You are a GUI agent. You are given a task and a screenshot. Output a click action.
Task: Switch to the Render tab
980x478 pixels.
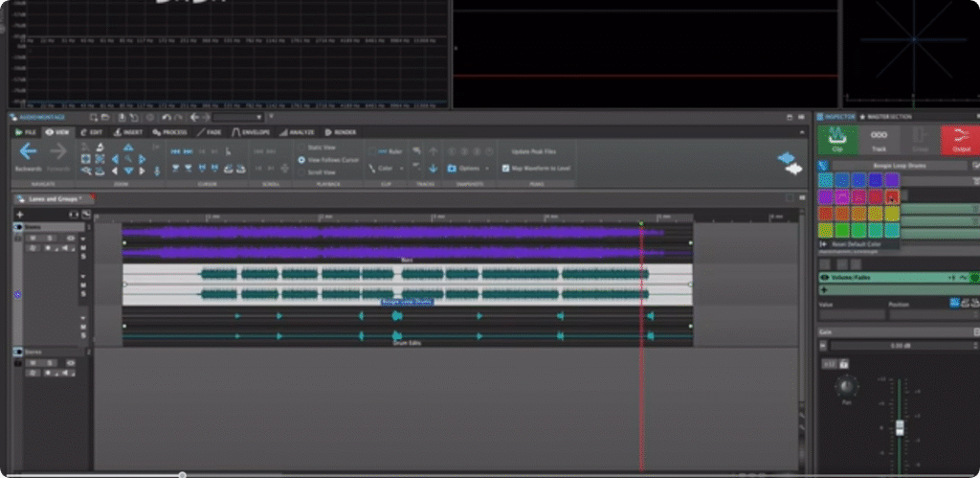pos(341,132)
